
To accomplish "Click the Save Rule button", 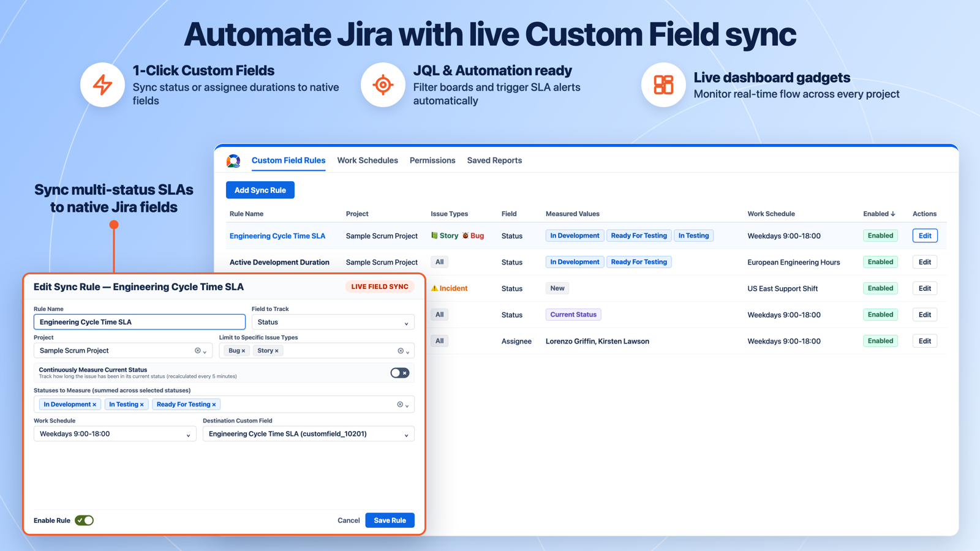I will click(x=390, y=520).
